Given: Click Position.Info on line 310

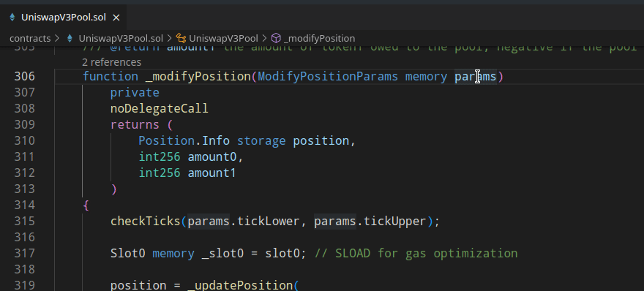Looking at the screenshot, I should (184, 141).
